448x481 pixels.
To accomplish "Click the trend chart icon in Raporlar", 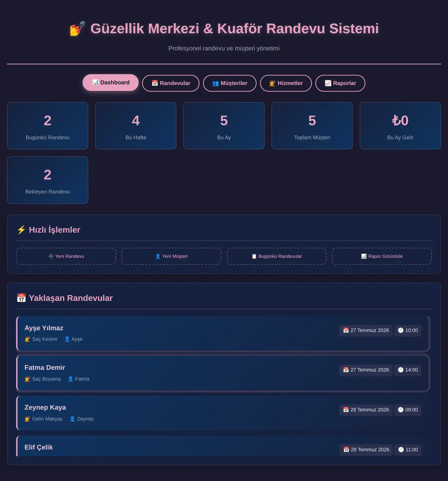I will pos(328,83).
